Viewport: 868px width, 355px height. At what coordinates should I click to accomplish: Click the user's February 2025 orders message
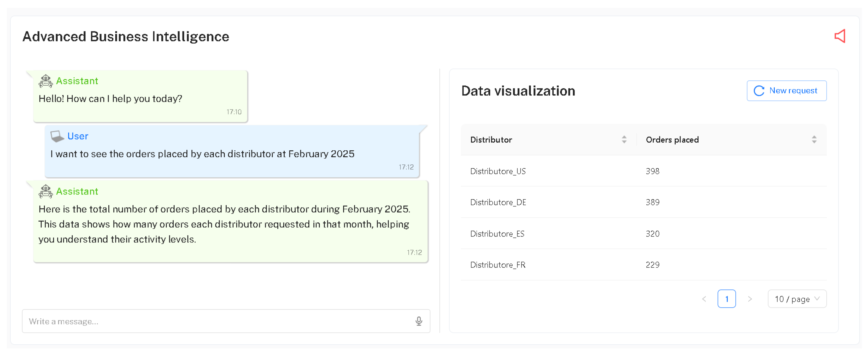pyautogui.click(x=202, y=154)
